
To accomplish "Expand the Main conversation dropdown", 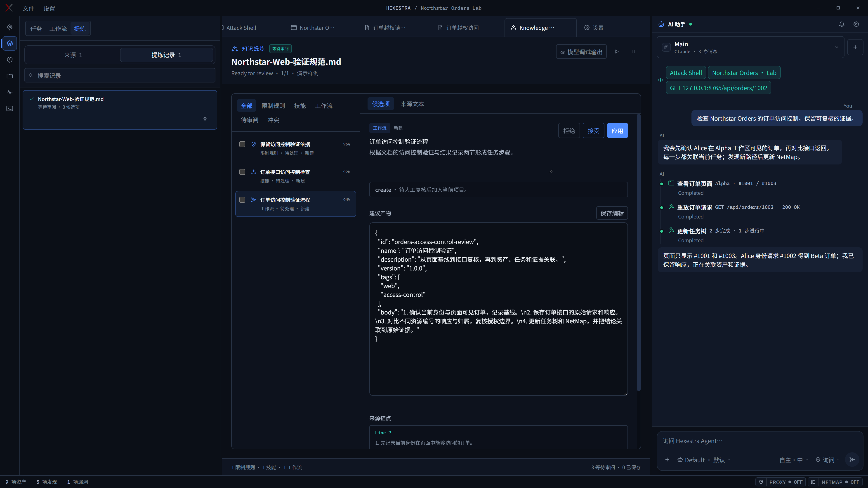I will click(x=750, y=47).
